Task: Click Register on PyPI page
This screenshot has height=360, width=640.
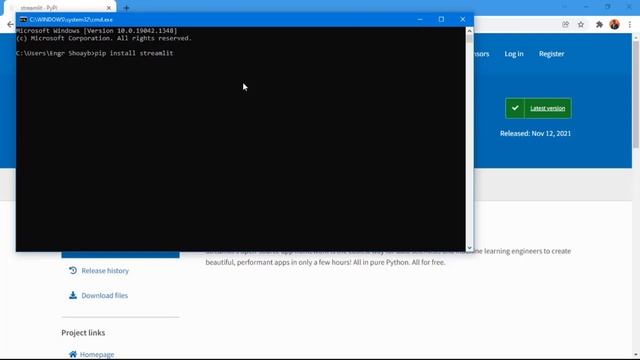Action: (551, 54)
